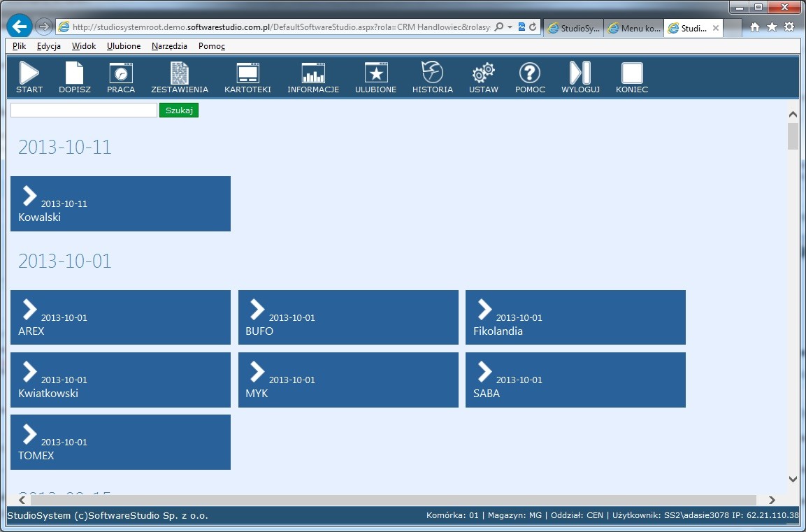Open ZESTAWIENIA reports icon

pos(180,73)
